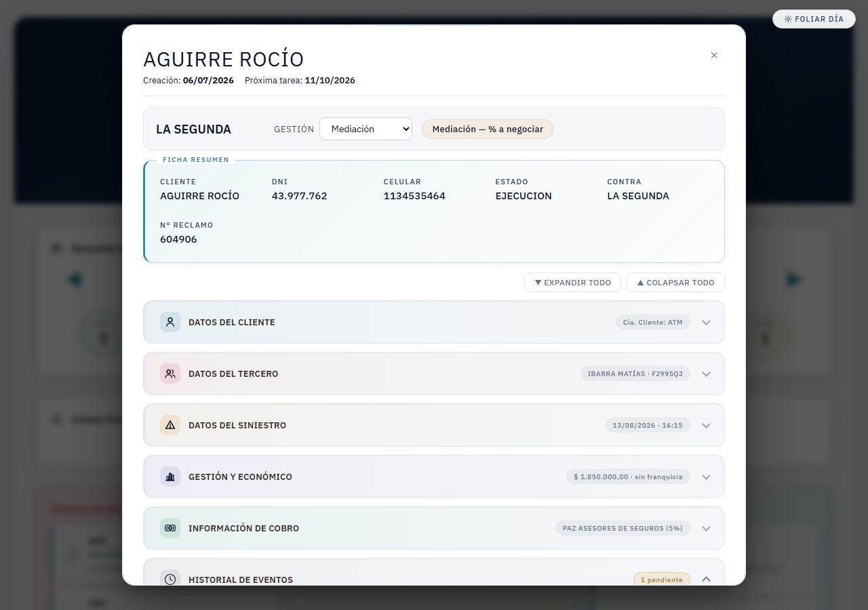
Task: Open the Gestión dropdown set to Mediación
Action: click(x=366, y=129)
